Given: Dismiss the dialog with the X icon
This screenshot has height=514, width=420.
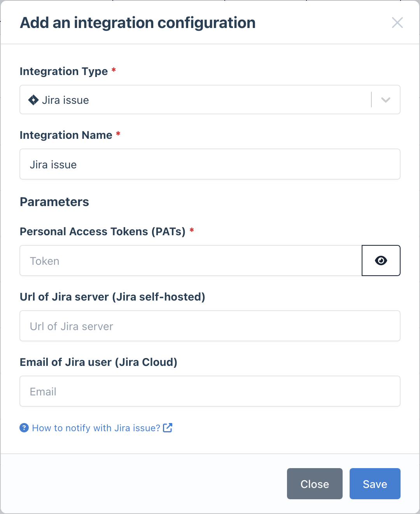Looking at the screenshot, I should pos(397,23).
